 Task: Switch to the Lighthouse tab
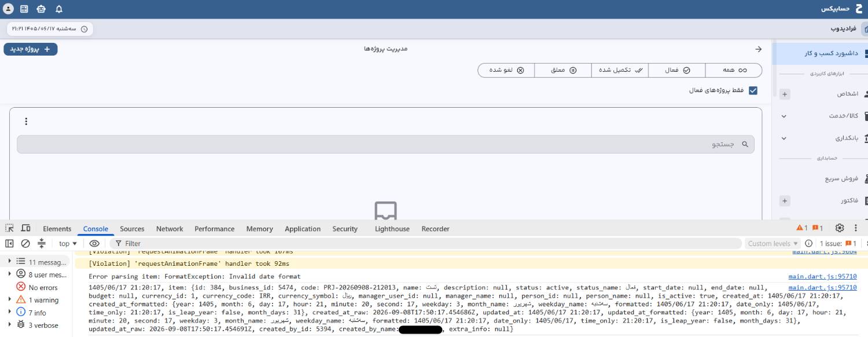[392, 229]
